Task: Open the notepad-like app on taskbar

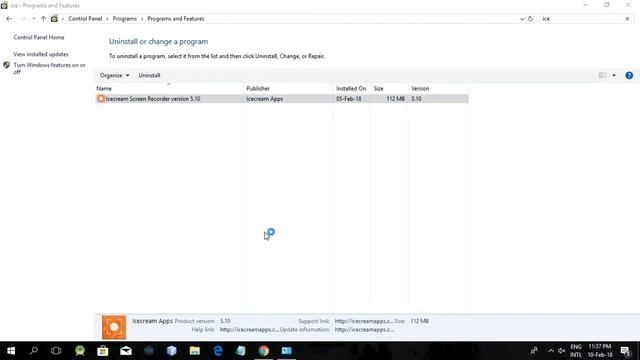Action: pyautogui.click(x=241, y=351)
